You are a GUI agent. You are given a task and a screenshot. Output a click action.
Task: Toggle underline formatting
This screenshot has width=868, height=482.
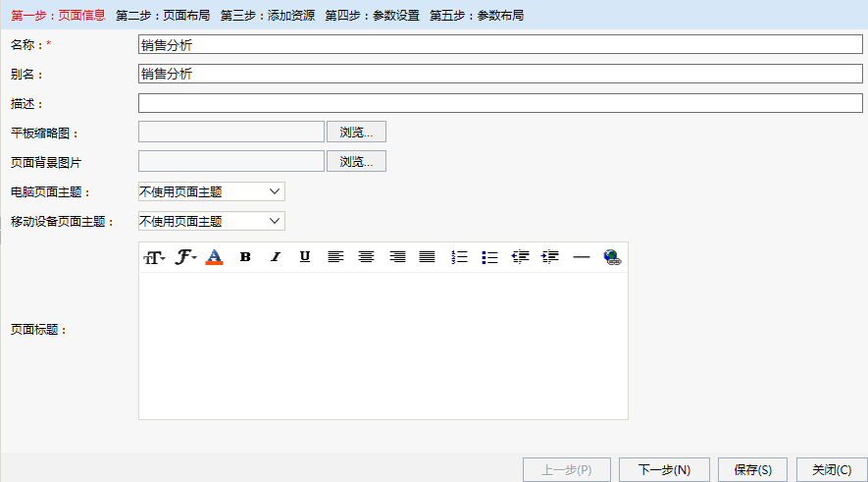(x=305, y=257)
